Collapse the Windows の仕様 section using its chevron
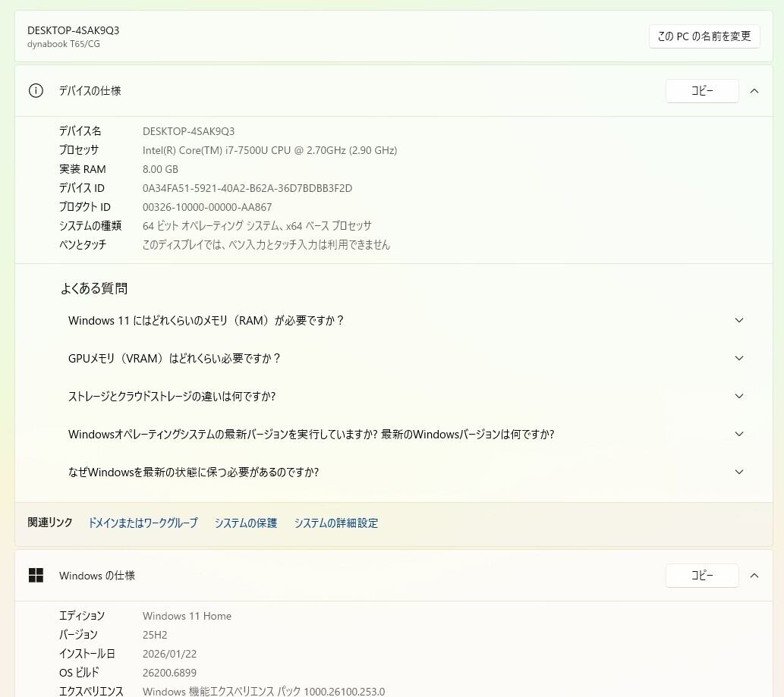784x697 pixels. [x=754, y=576]
